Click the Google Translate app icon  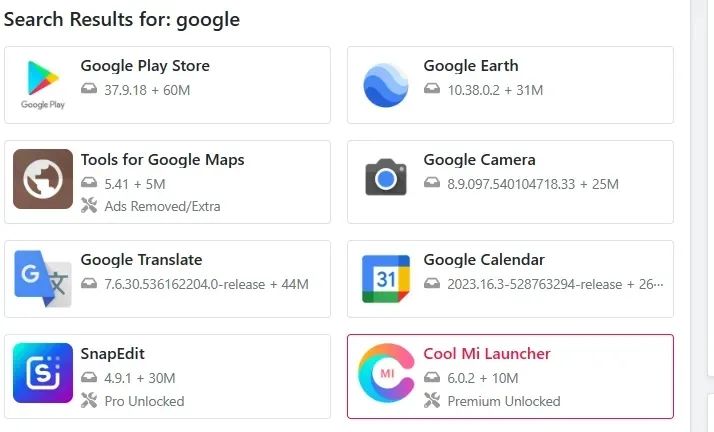pyautogui.click(x=43, y=279)
